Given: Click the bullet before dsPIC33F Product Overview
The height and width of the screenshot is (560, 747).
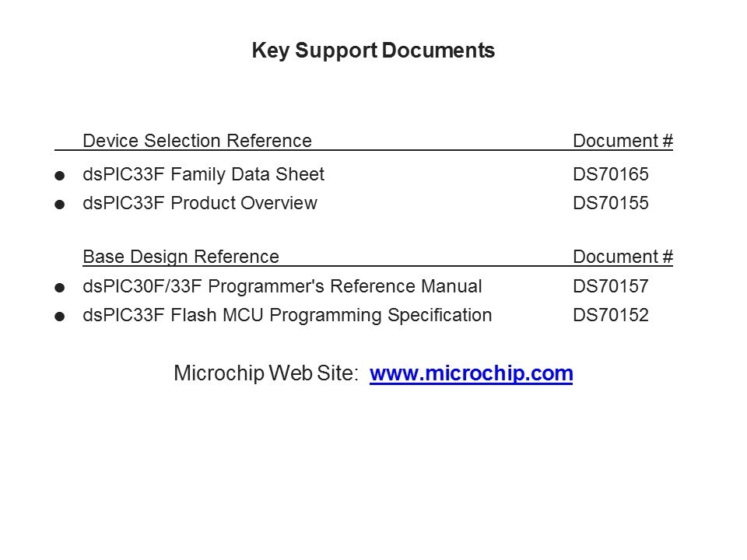Looking at the screenshot, I should coord(60,205).
